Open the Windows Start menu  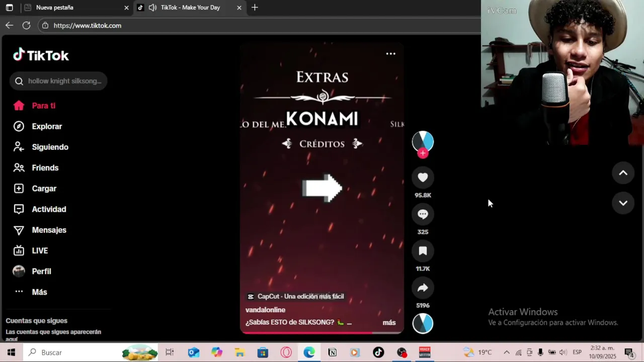tap(11, 352)
